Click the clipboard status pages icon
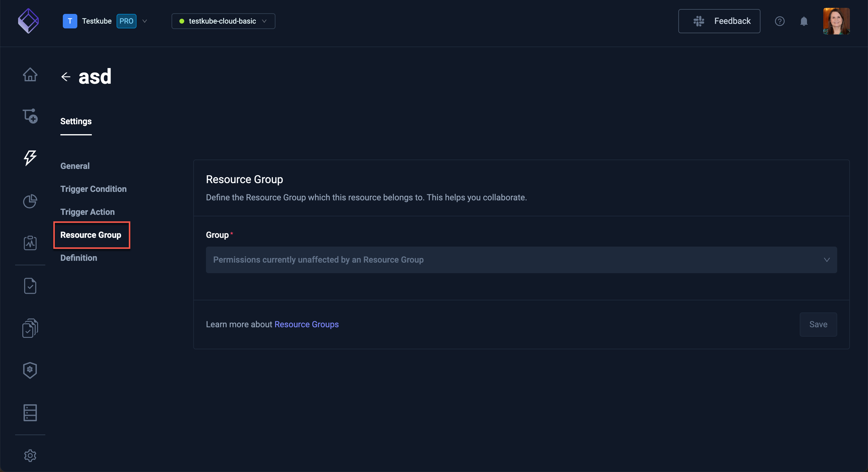Viewport: 868px width, 472px height. [30, 243]
